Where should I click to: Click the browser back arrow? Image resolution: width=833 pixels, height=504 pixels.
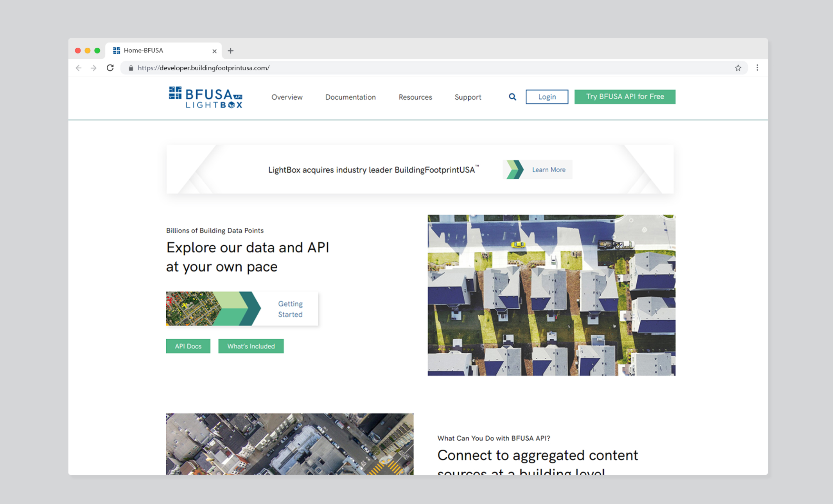(79, 68)
